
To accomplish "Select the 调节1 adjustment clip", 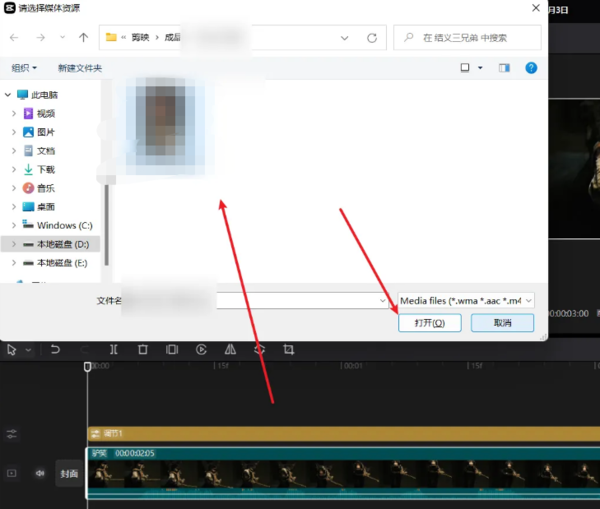I will pos(344,434).
